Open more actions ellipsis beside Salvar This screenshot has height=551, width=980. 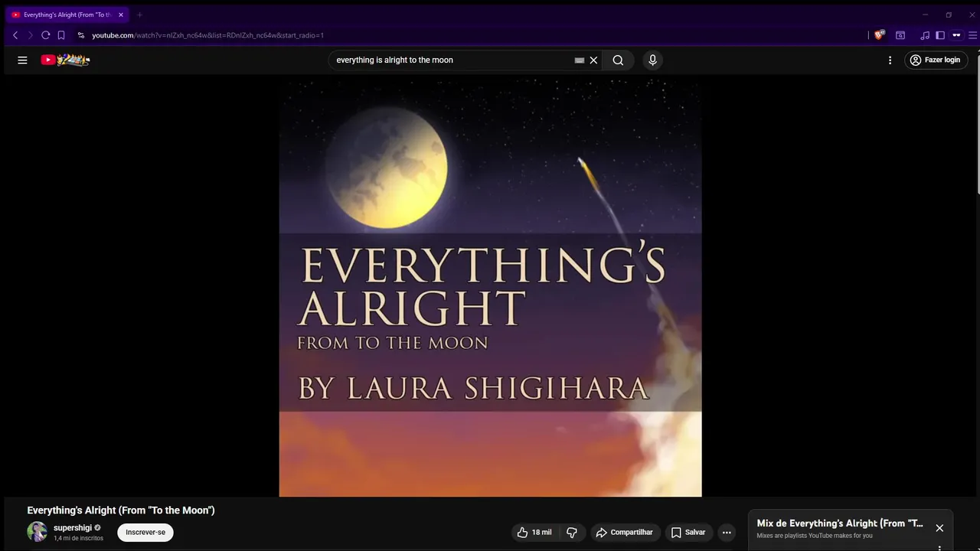(727, 532)
